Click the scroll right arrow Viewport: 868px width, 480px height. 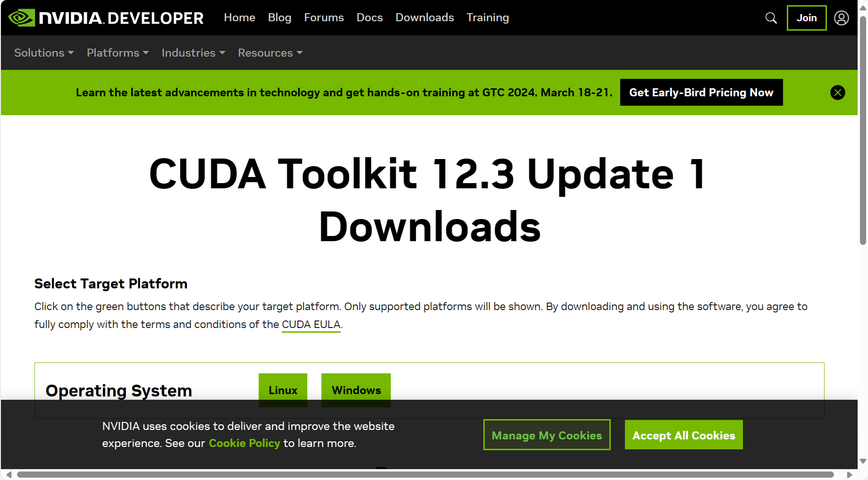pos(850,474)
